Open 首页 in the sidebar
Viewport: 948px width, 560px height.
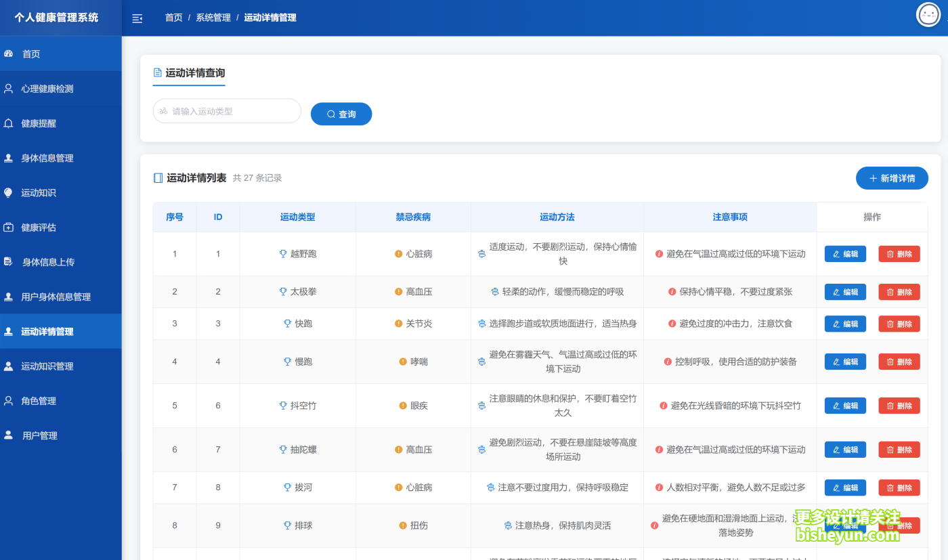[x=61, y=53]
